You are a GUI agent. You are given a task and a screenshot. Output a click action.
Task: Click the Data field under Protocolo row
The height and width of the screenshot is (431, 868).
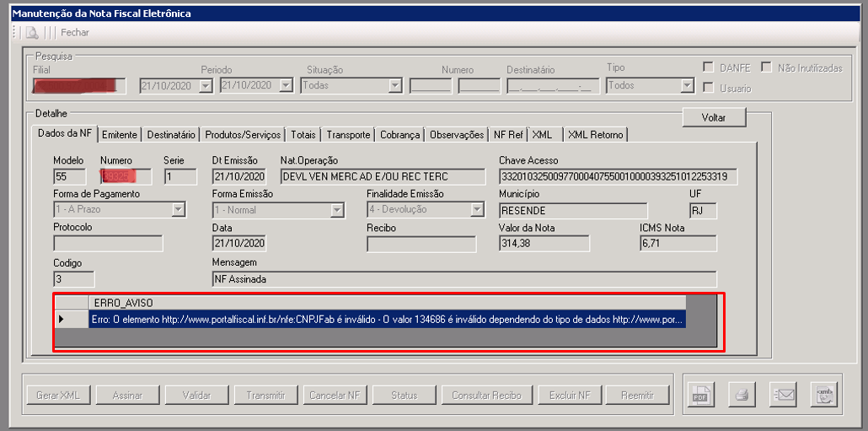(239, 243)
